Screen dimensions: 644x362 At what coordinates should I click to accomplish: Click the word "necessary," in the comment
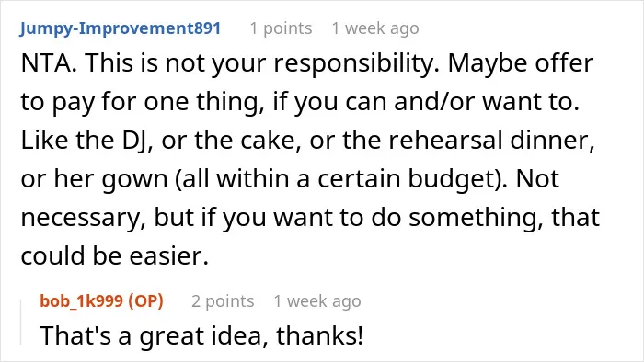(x=84, y=219)
